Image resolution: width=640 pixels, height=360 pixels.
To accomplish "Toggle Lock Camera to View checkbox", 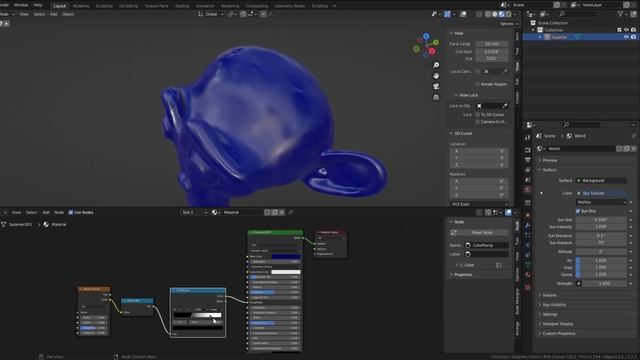I will point(477,122).
